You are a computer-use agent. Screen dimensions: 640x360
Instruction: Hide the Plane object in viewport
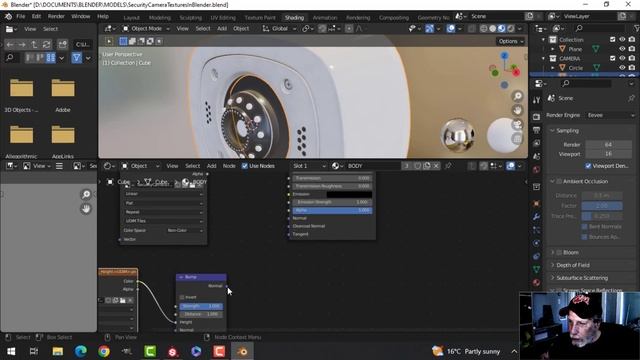point(622,49)
